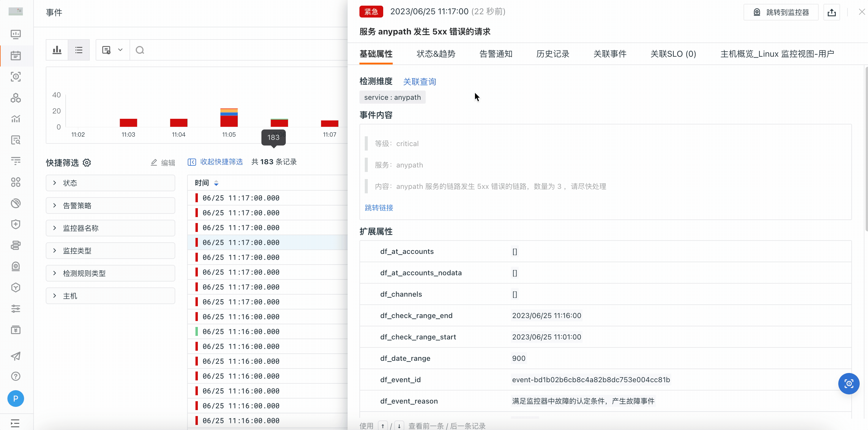Switch to 基础属性 tab
The width and height of the screenshot is (868, 430).
376,54
